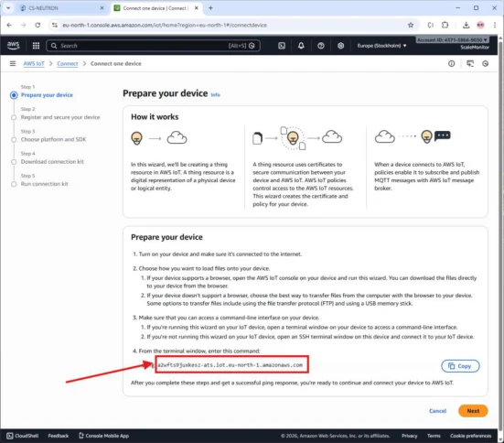
Task: Open the info panel icon near the breadcrumb
Action: pos(452,64)
